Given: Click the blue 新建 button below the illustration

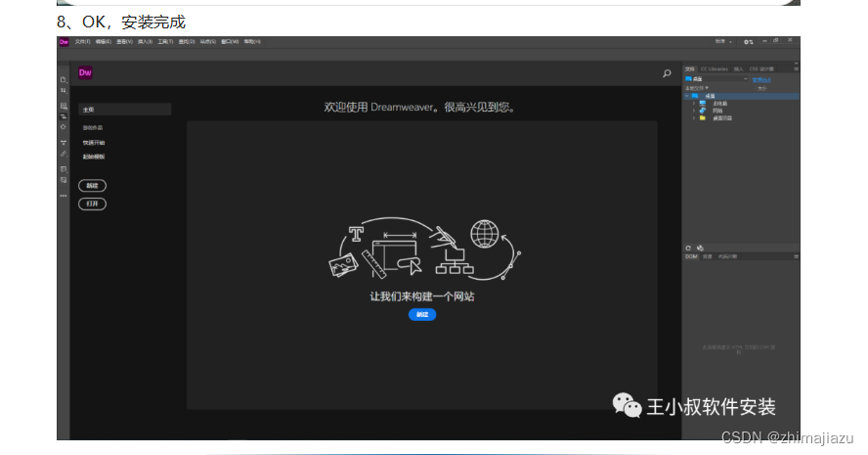Looking at the screenshot, I should click(422, 315).
